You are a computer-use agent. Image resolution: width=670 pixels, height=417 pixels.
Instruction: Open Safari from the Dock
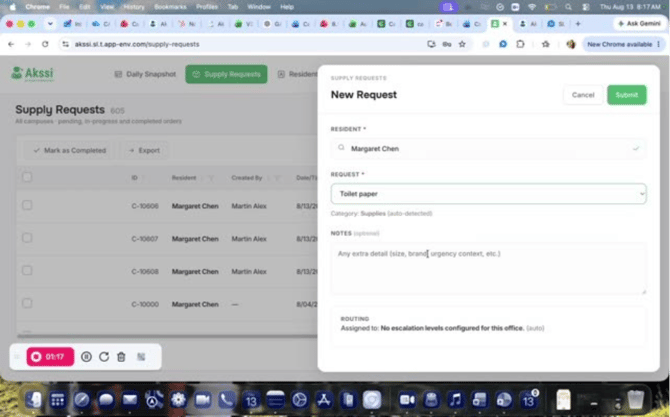pos(82,400)
